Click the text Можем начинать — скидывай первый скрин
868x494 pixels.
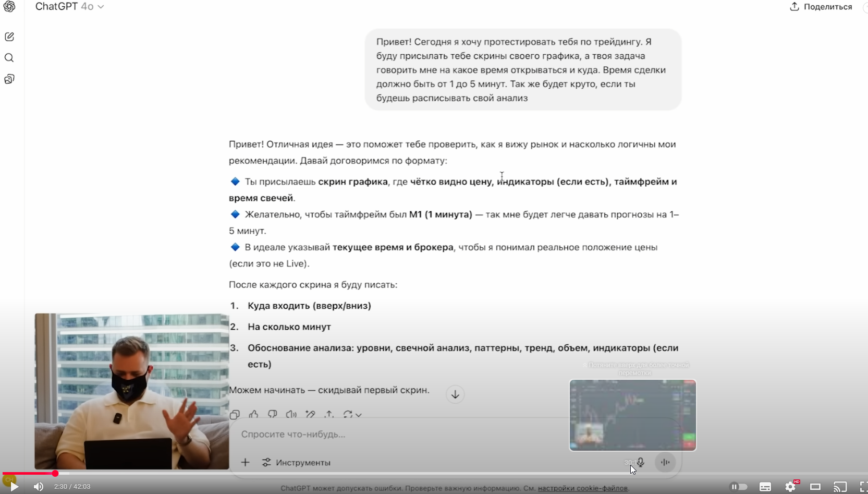[329, 390]
